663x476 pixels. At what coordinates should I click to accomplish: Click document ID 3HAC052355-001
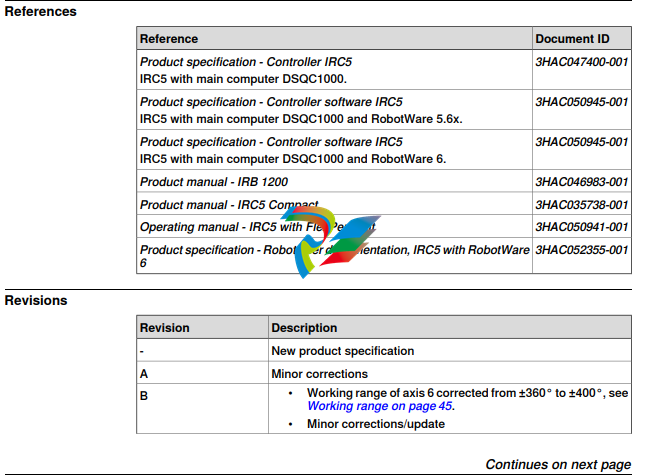point(582,250)
